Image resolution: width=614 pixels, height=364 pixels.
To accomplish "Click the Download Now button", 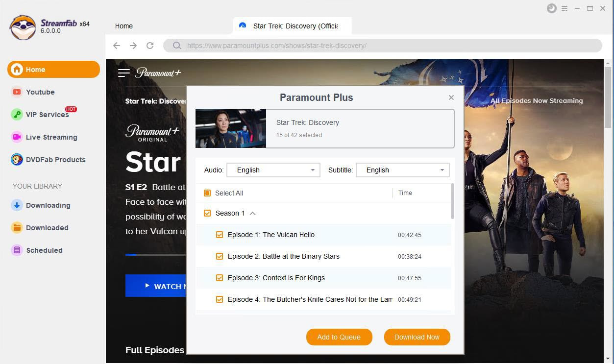I will pyautogui.click(x=417, y=337).
